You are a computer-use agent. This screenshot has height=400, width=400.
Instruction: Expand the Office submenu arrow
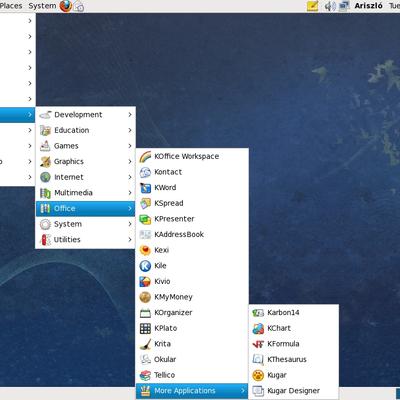click(x=130, y=208)
